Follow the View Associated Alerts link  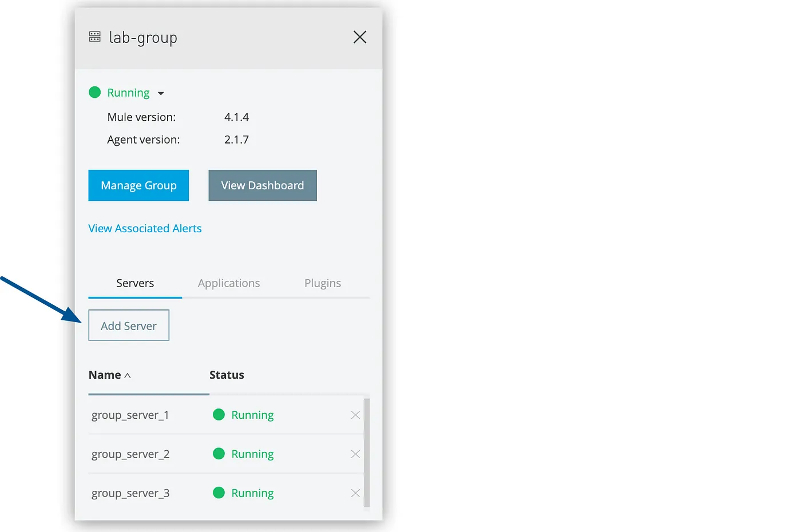pos(145,228)
